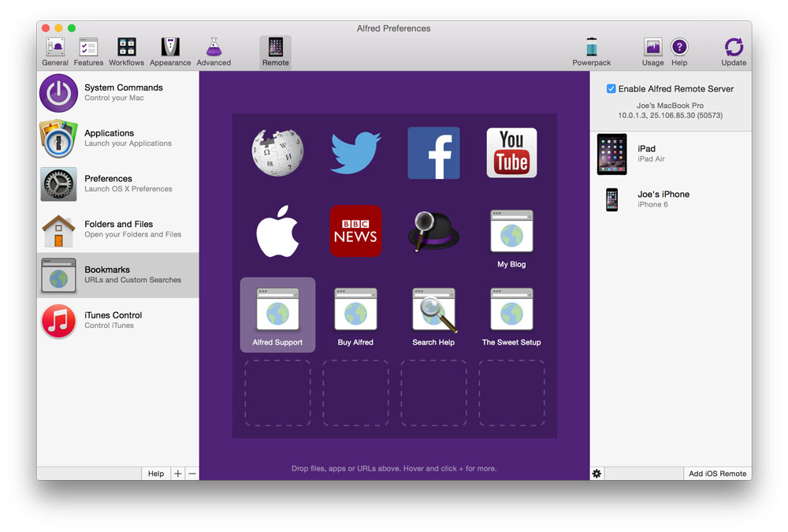Click the Alfred hat bookmark icon
Viewport: 788px width, 532px height.
coord(433,231)
